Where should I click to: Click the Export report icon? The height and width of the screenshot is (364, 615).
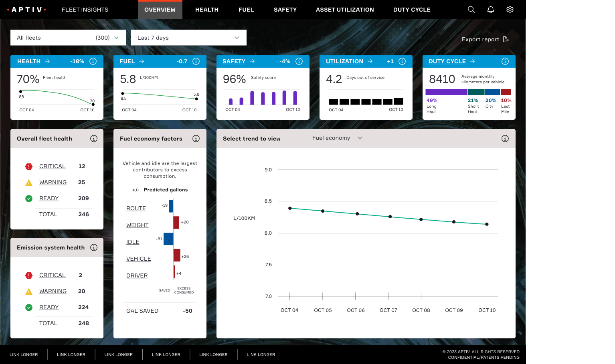(506, 39)
